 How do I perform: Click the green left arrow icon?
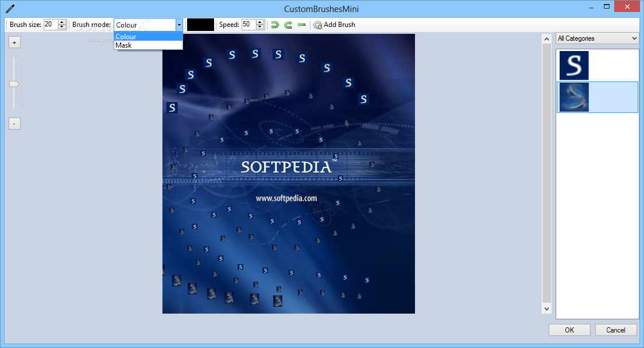(301, 25)
